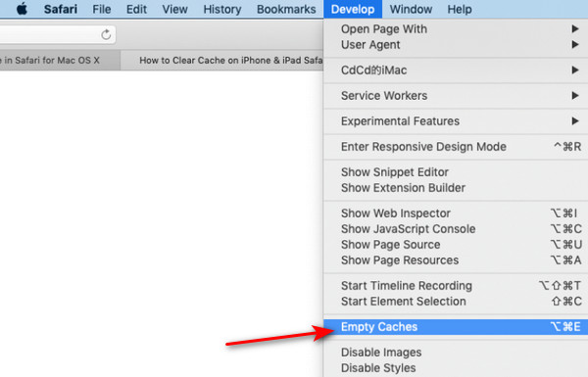Screen dimensions: 588x377
Task: Open the Window menu
Action: [x=411, y=9]
